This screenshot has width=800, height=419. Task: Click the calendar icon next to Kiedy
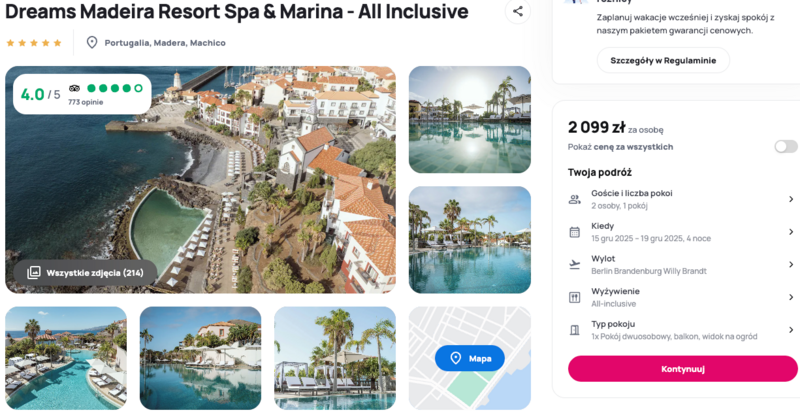(x=574, y=232)
